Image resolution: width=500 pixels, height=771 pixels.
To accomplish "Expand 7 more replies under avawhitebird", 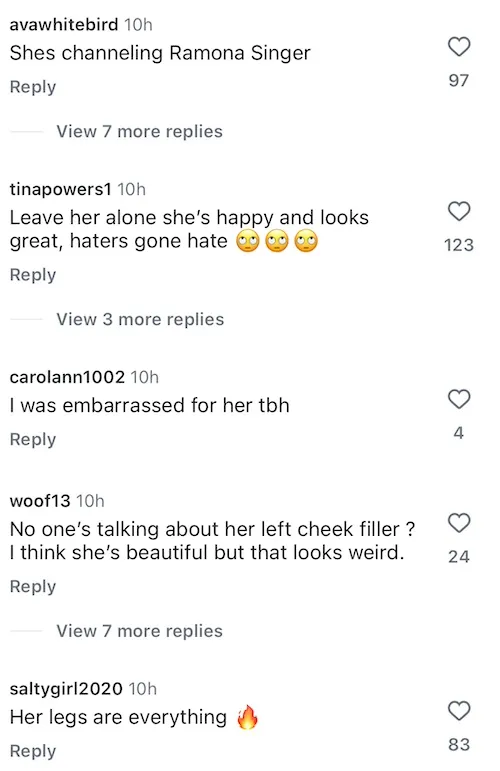I will [139, 132].
